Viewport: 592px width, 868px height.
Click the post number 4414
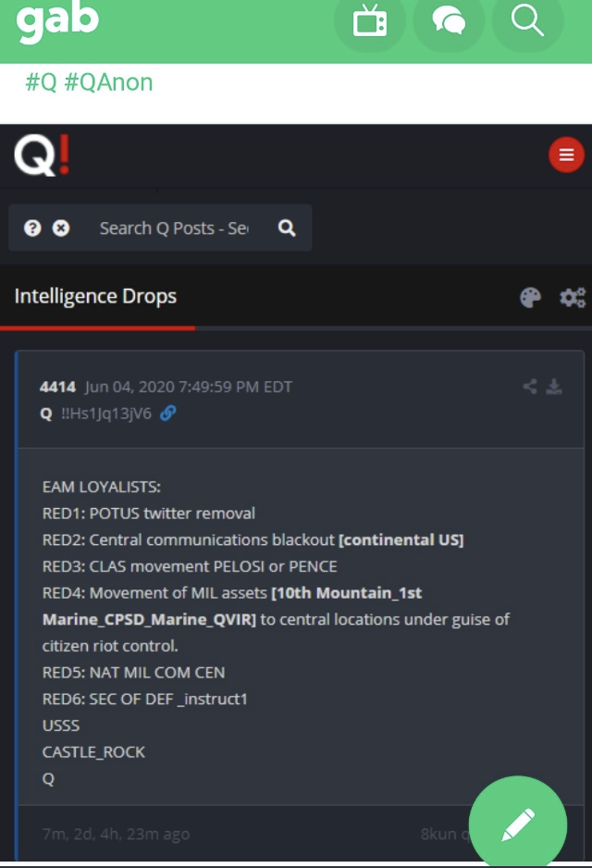[57, 387]
